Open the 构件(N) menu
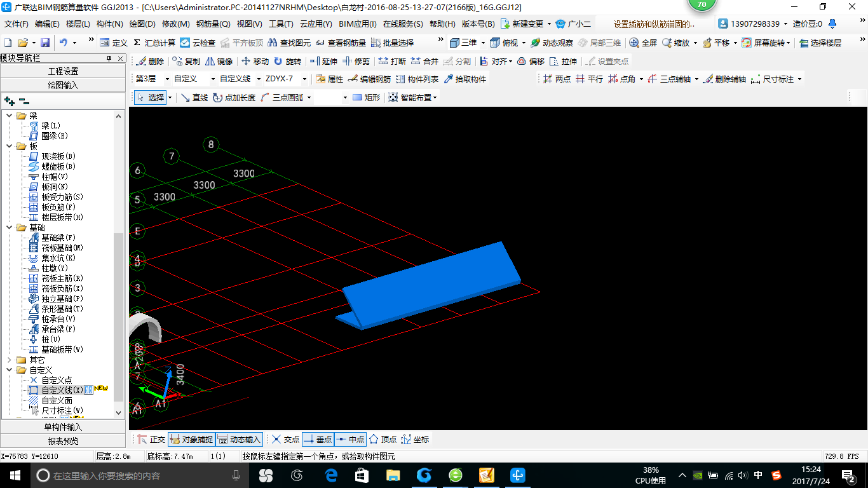 tap(109, 24)
